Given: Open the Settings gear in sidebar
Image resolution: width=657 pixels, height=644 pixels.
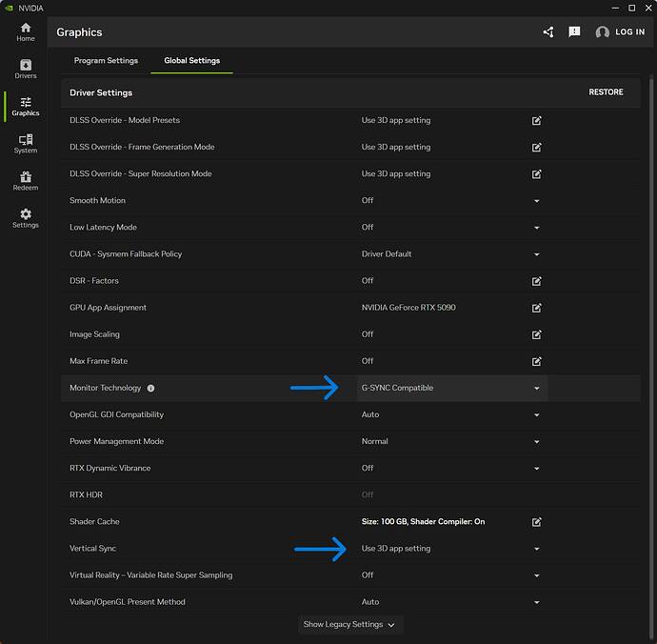Looking at the screenshot, I should tap(26, 218).
